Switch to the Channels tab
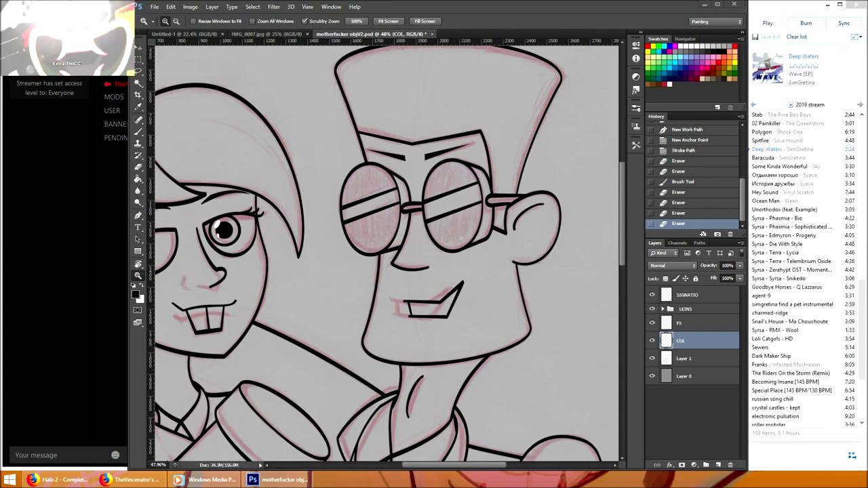The width and height of the screenshot is (868, 488). [677, 243]
